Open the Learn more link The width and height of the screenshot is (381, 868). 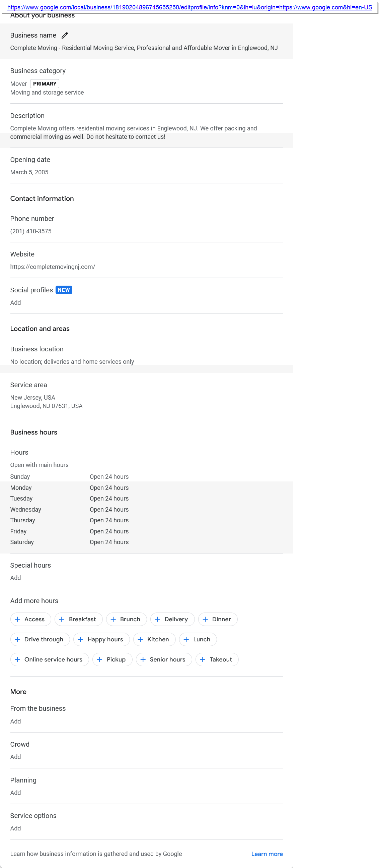coord(267,854)
